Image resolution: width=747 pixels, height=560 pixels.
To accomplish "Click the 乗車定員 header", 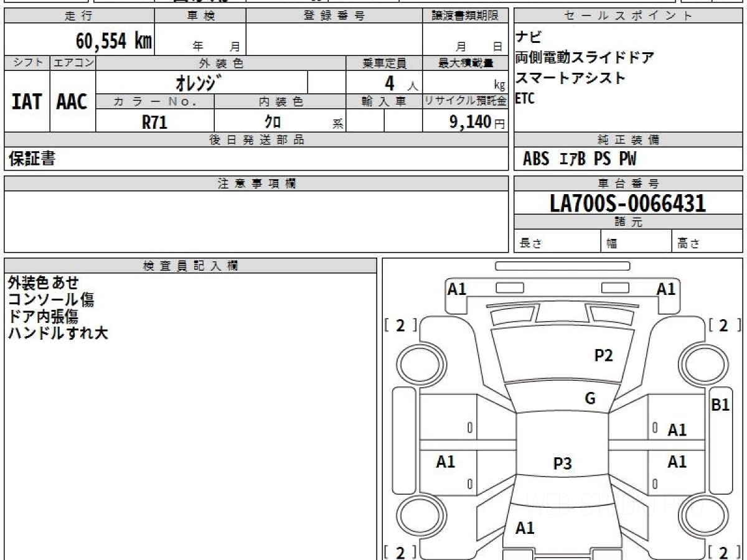I will point(384,63).
